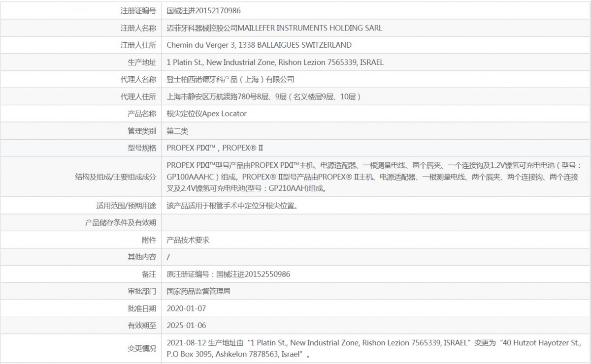Select the 管理类别 label

pos(142,131)
